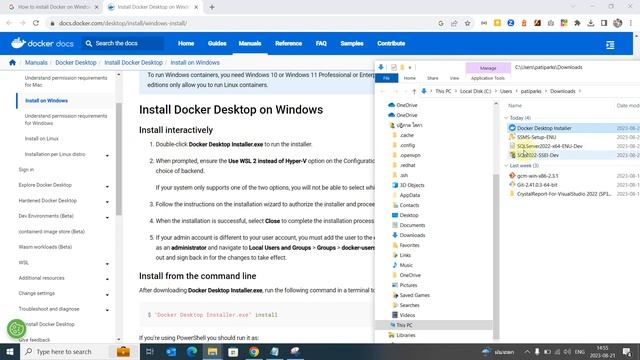
Task: Expand Installation per Linux distro section
Action: coord(107,156)
